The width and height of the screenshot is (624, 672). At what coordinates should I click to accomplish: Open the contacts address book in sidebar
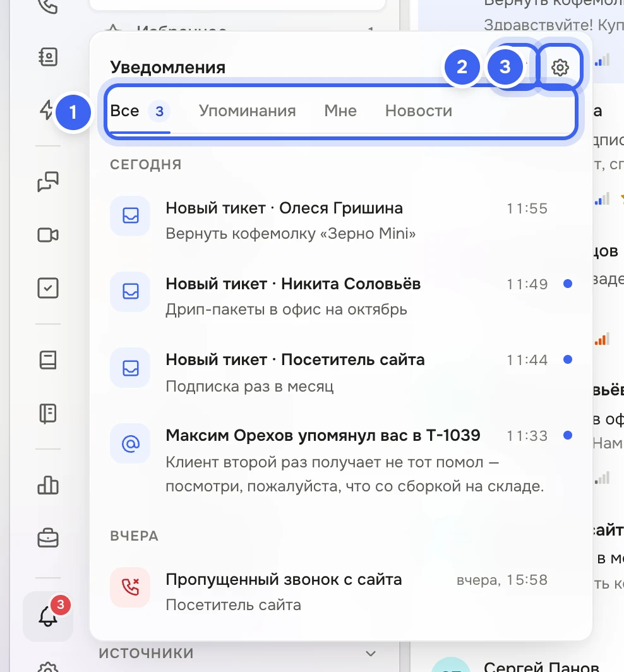tap(48, 57)
